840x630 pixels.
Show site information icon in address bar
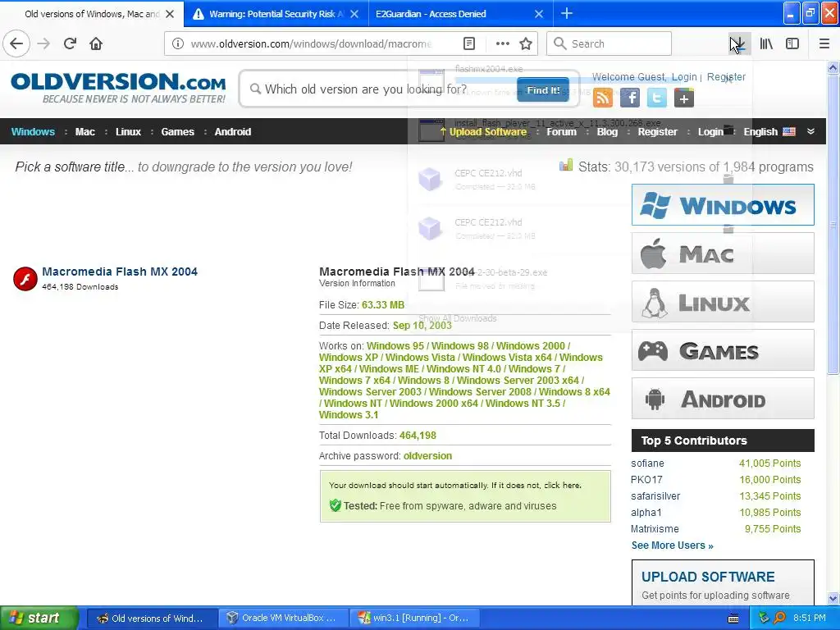pos(177,43)
